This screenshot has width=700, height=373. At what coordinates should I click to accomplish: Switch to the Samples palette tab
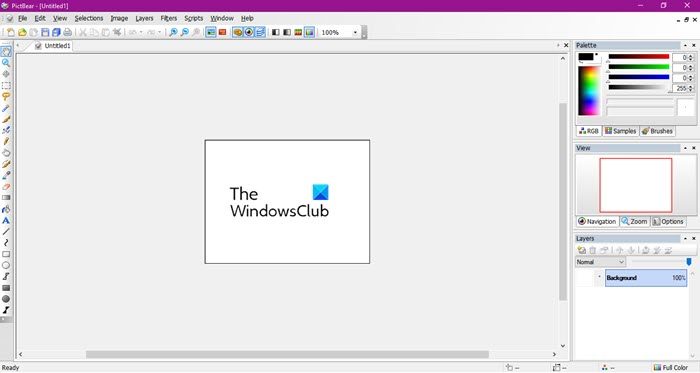point(621,131)
